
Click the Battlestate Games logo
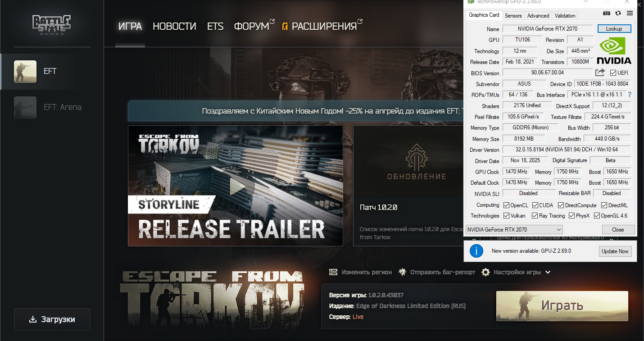point(51,25)
